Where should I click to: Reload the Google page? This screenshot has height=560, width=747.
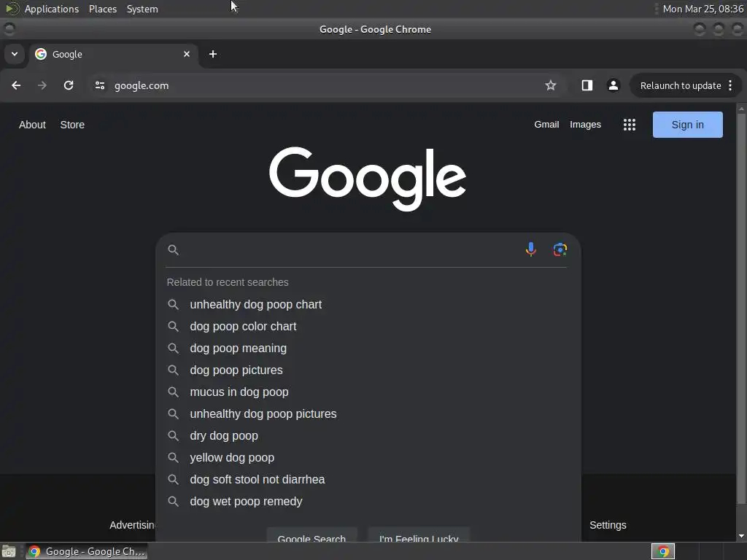click(69, 85)
